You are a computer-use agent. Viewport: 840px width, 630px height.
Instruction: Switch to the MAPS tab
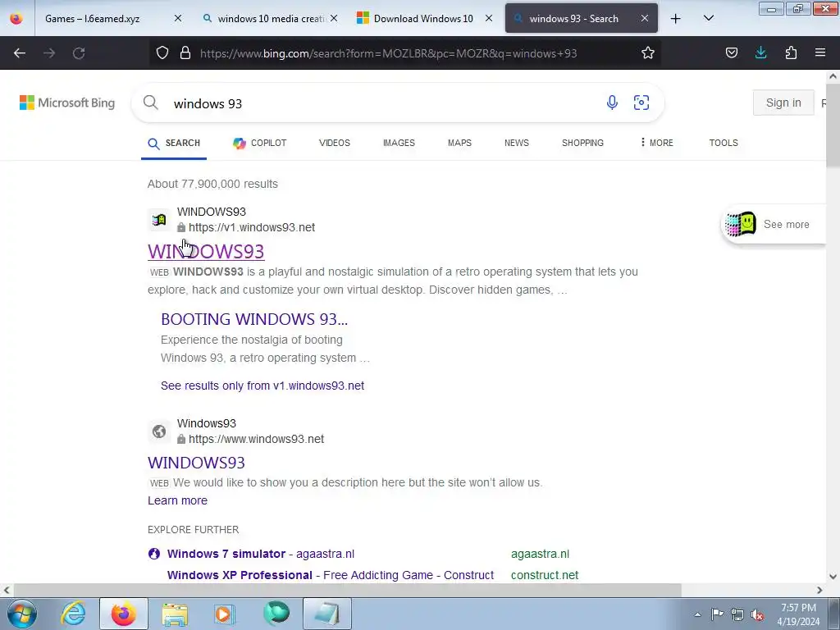coord(459,143)
